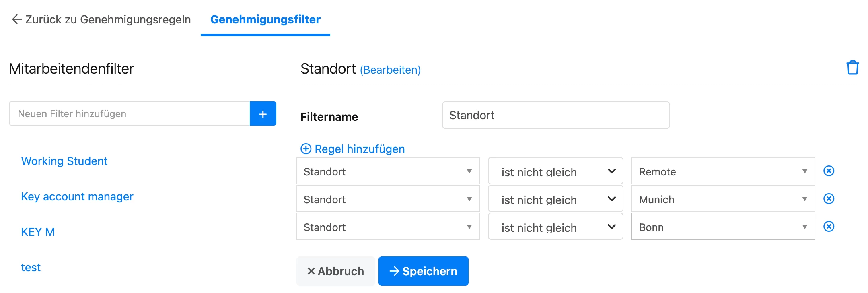Open the Munich value dropdown
Screen dimensions: 868x293
tap(723, 199)
